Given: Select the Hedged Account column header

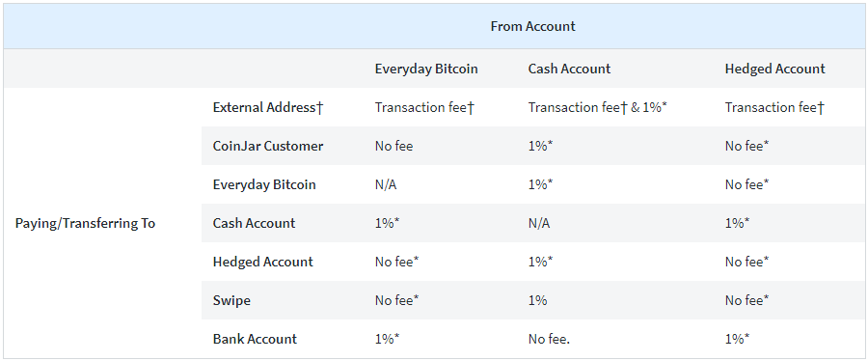Looking at the screenshot, I should 775,69.
